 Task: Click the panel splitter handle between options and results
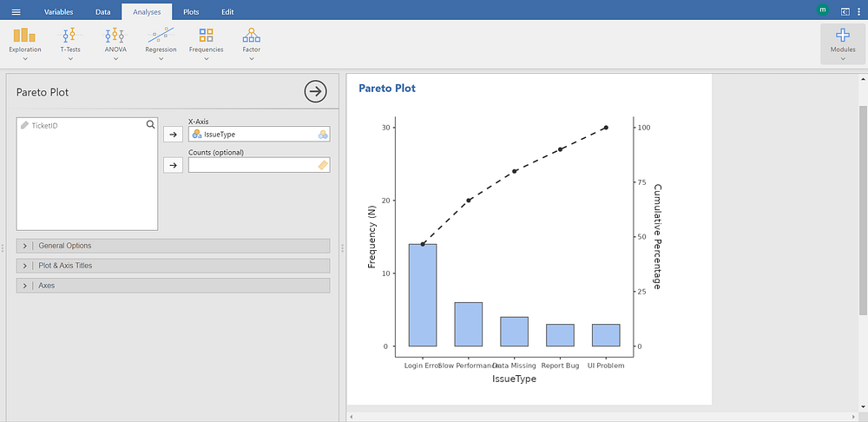click(x=343, y=248)
